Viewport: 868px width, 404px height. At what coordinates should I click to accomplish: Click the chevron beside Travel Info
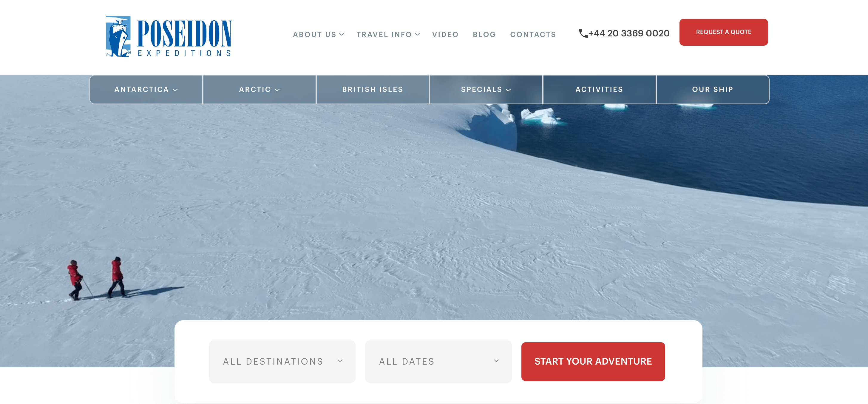[417, 34]
